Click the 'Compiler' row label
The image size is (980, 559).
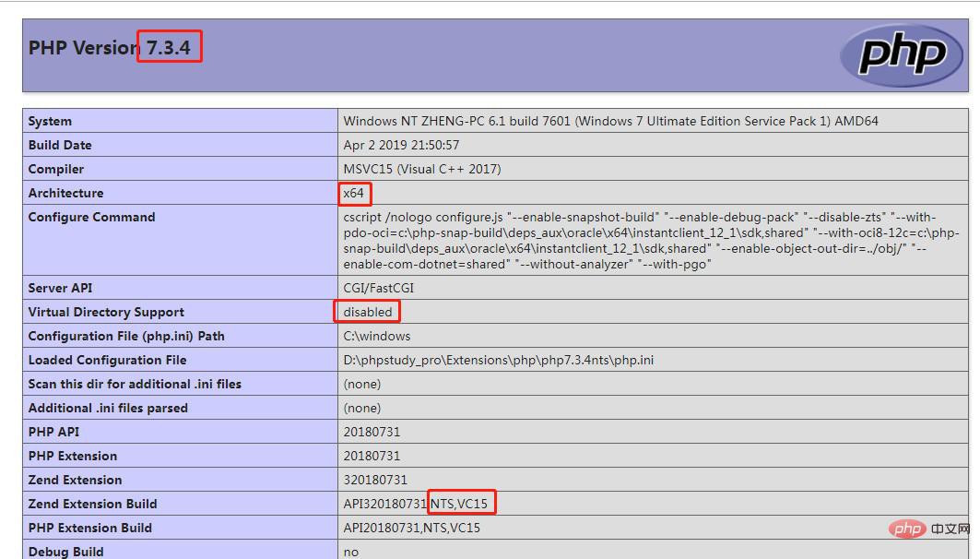(55, 169)
